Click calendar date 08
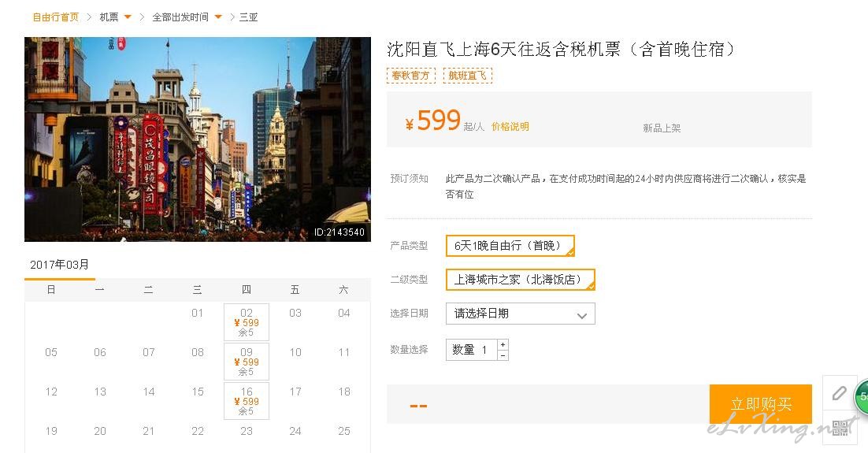This screenshot has width=868, height=453. 198,352
